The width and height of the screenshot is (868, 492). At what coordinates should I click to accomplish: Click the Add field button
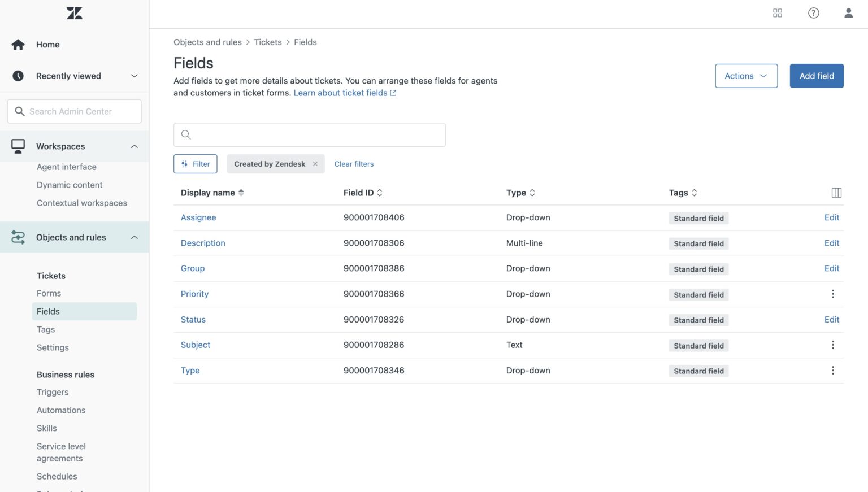816,75
